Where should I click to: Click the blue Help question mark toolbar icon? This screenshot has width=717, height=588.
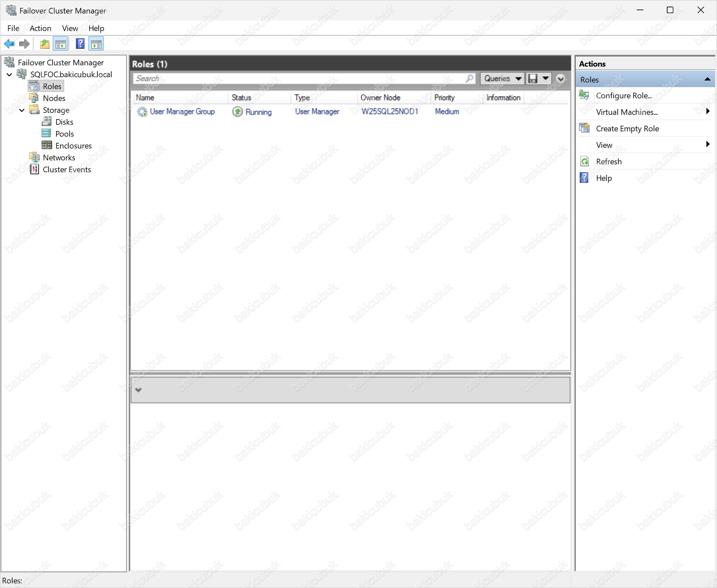(x=80, y=44)
